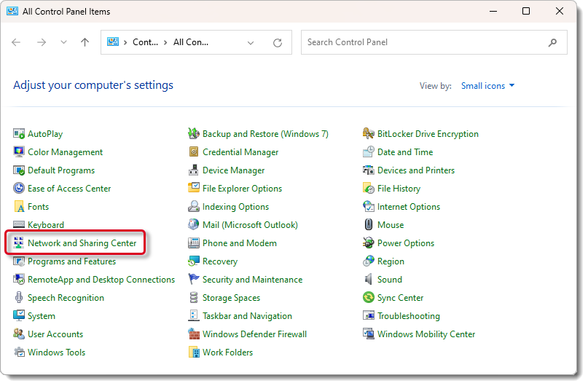The image size is (588, 386).
Task: Expand the chevron after the Cont... breadcrumb
Action: [165, 42]
